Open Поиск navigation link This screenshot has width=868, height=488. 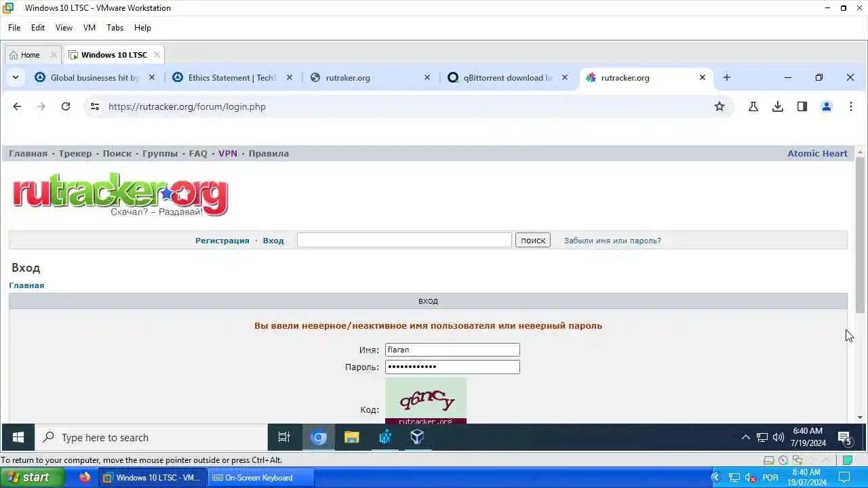[117, 153]
